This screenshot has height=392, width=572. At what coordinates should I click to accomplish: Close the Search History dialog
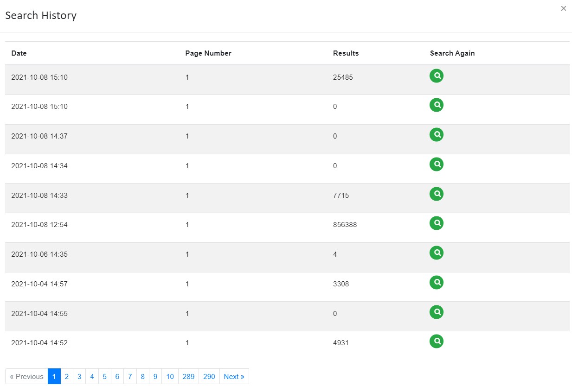[564, 8]
